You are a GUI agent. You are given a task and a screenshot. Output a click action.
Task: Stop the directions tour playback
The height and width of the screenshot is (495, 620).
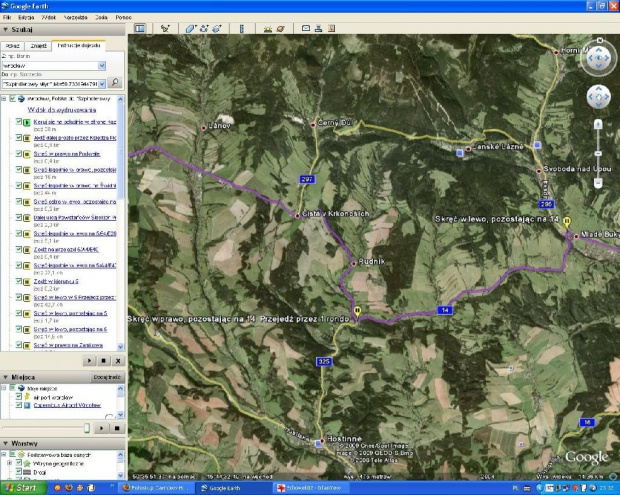point(104,361)
